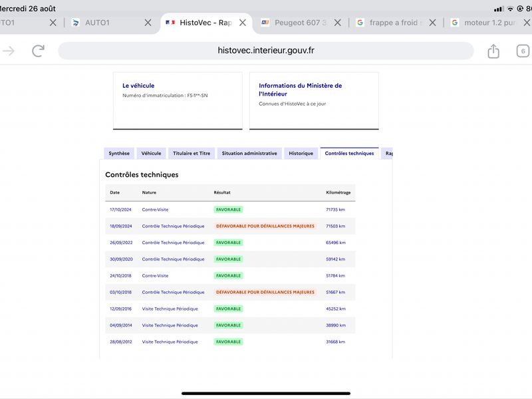Image resolution: width=532 pixels, height=399 pixels.
Task: Switch to moteur 1.2 pur tab
Action: point(489,23)
